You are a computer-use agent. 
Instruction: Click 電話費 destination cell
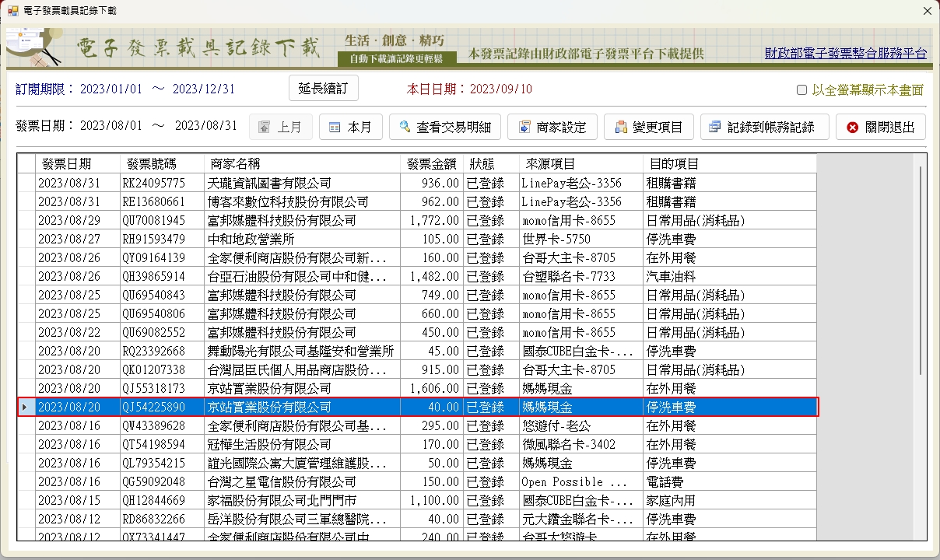coord(730,482)
